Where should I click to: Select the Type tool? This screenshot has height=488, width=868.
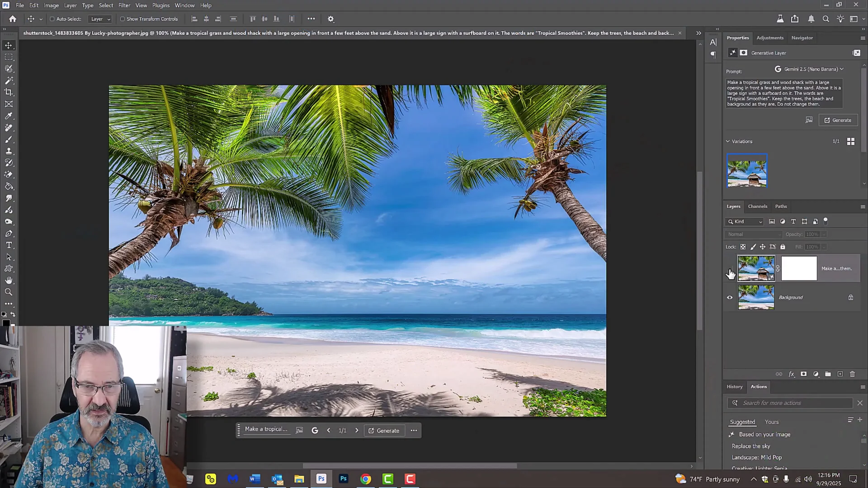pyautogui.click(x=9, y=246)
